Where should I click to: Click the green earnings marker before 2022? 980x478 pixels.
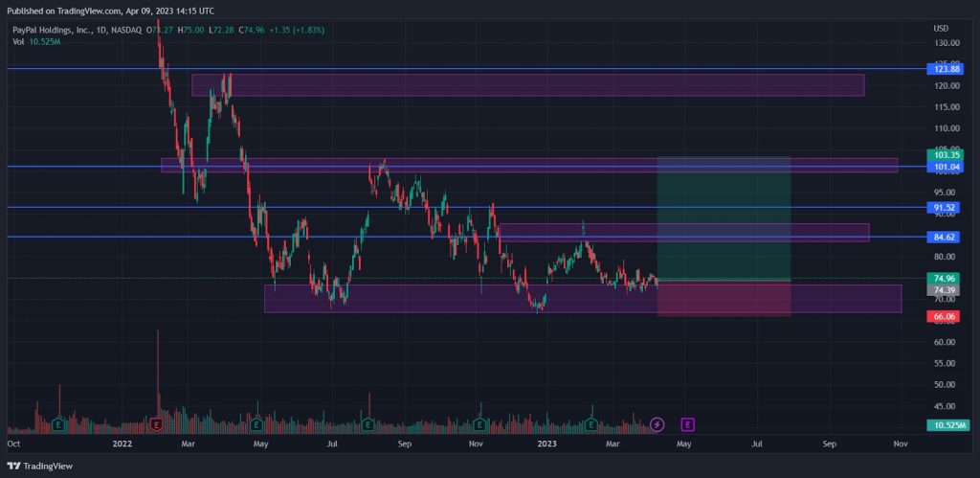coord(58,424)
